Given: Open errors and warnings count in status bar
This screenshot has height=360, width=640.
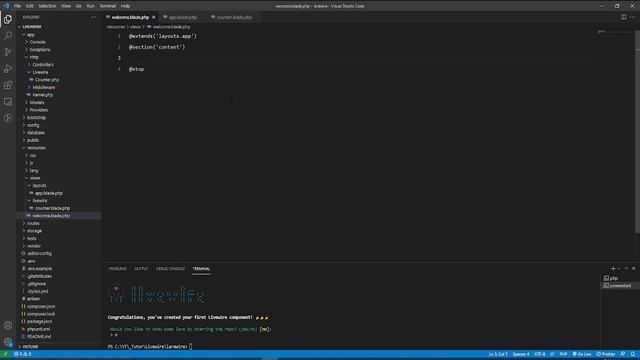Looking at the screenshot, I should 22,354.
